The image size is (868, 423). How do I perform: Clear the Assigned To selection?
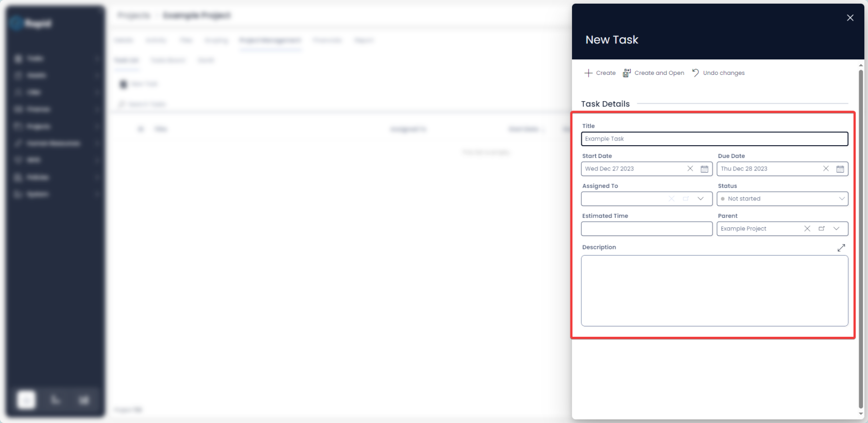click(672, 199)
